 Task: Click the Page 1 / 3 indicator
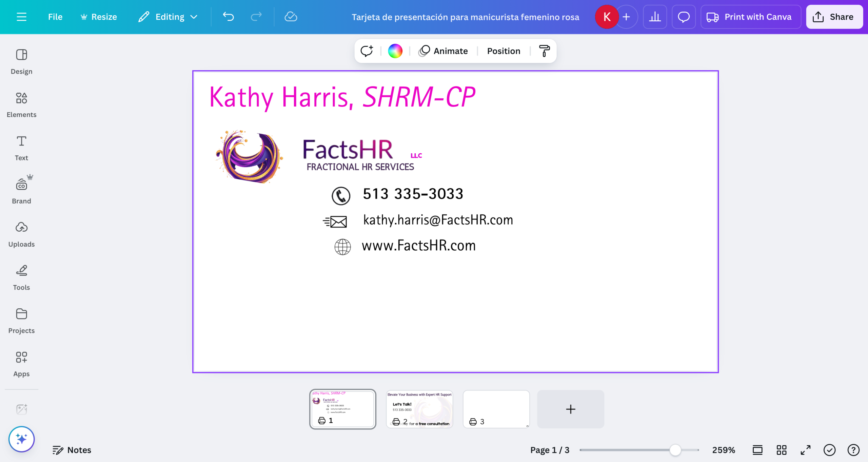[550, 450]
